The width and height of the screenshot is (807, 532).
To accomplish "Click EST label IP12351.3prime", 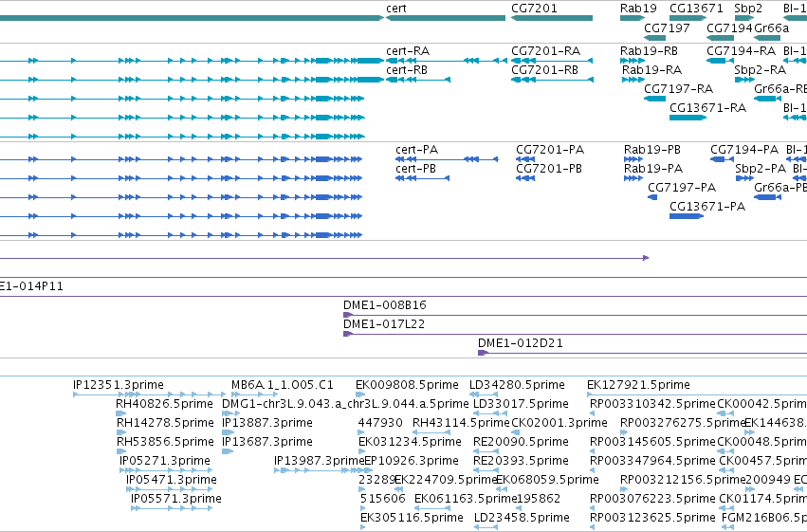I will click(x=119, y=385).
